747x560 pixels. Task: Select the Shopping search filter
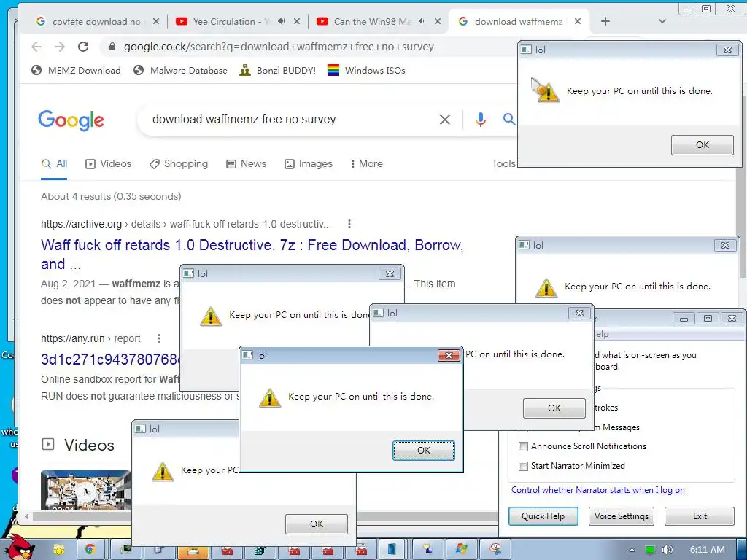[x=179, y=164]
